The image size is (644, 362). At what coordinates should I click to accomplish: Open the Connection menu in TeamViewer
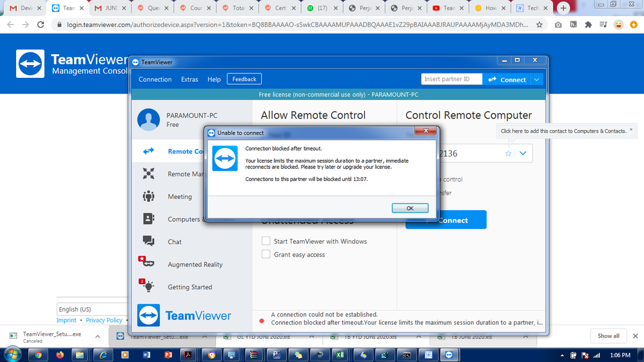point(155,79)
